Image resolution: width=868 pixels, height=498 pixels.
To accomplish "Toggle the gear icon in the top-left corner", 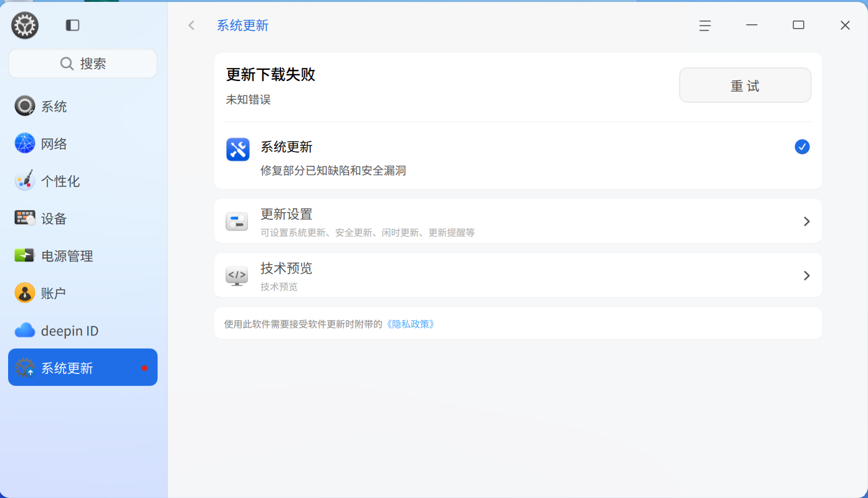I will pos(24,25).
